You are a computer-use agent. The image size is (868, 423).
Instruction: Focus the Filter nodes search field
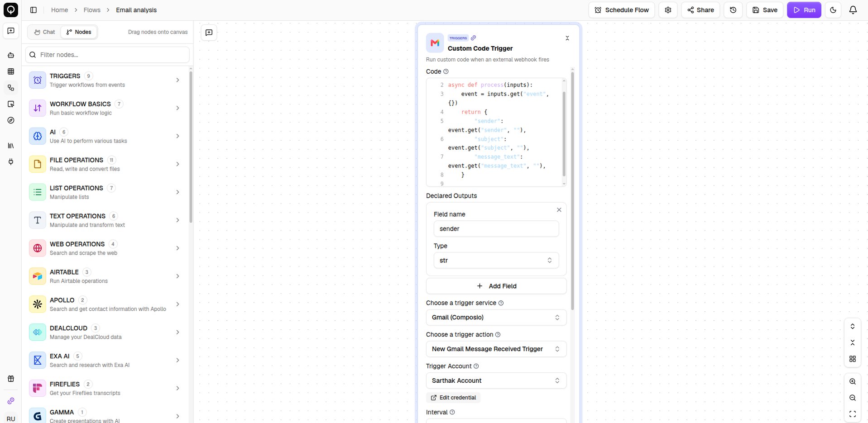click(x=107, y=55)
